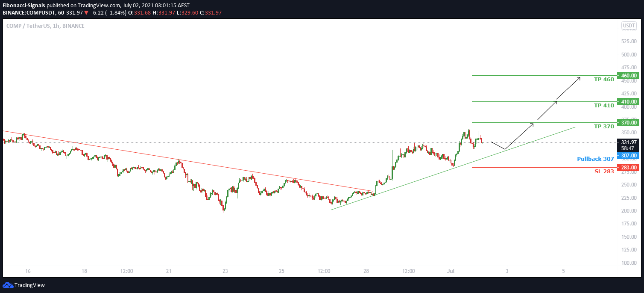The image size is (644, 293).
Task: Click the arrowhead pointing to TP 460
Action: pyautogui.click(x=578, y=78)
